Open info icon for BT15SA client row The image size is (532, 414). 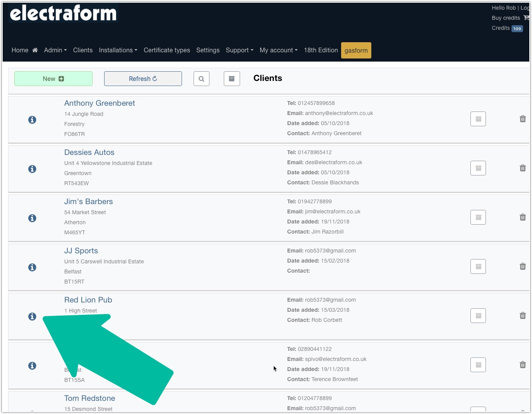(x=32, y=366)
